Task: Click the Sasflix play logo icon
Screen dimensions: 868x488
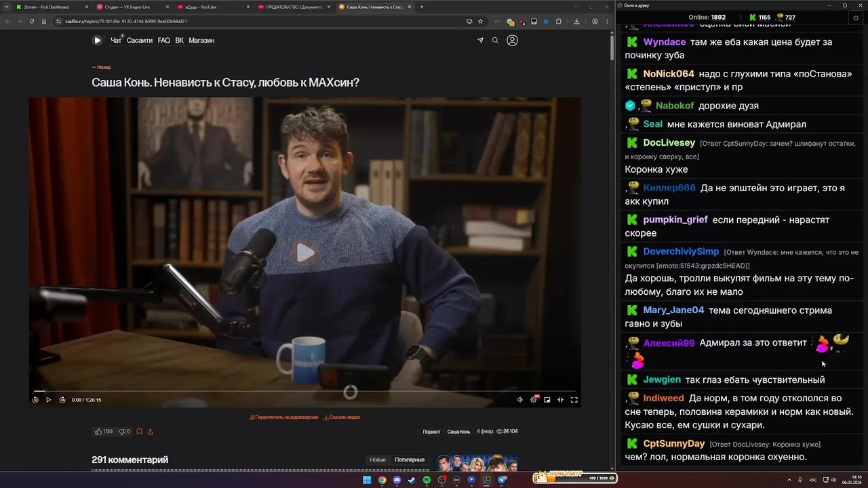Action: [x=97, y=40]
